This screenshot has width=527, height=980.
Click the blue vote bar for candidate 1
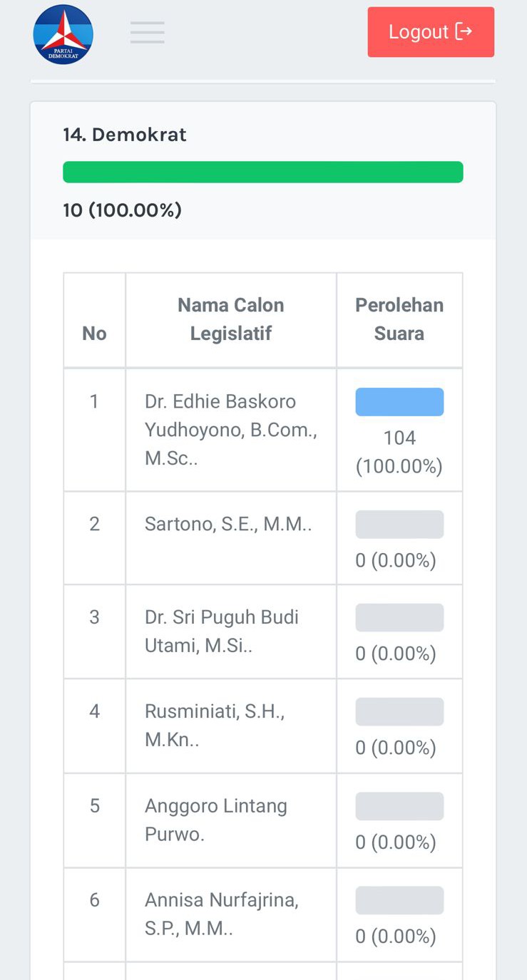point(399,402)
